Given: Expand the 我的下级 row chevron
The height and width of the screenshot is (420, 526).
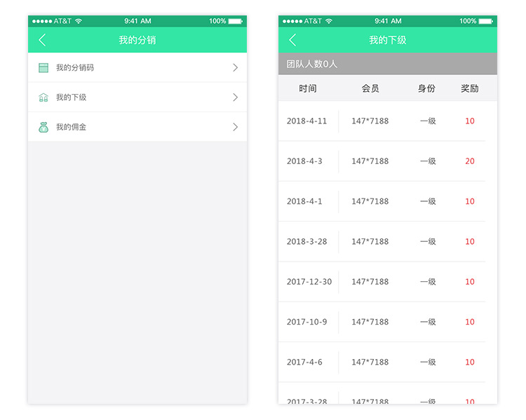Looking at the screenshot, I should tap(235, 97).
